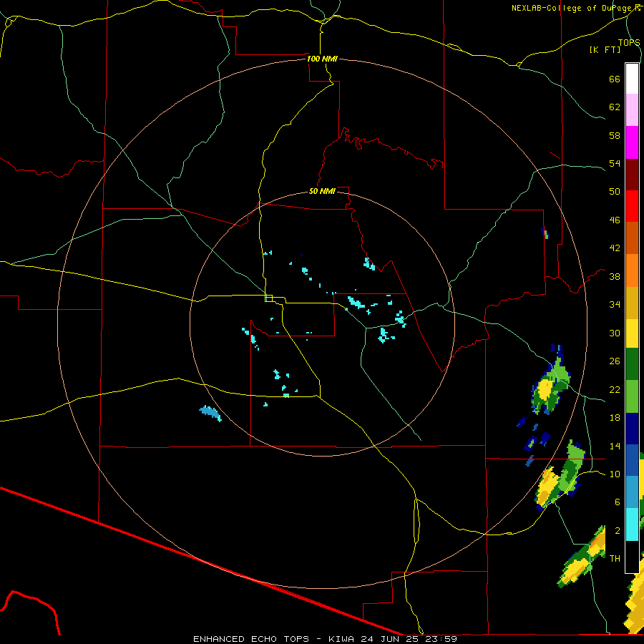Choose the navy blue legend band
This screenshot has height=644, width=644.
point(632,429)
